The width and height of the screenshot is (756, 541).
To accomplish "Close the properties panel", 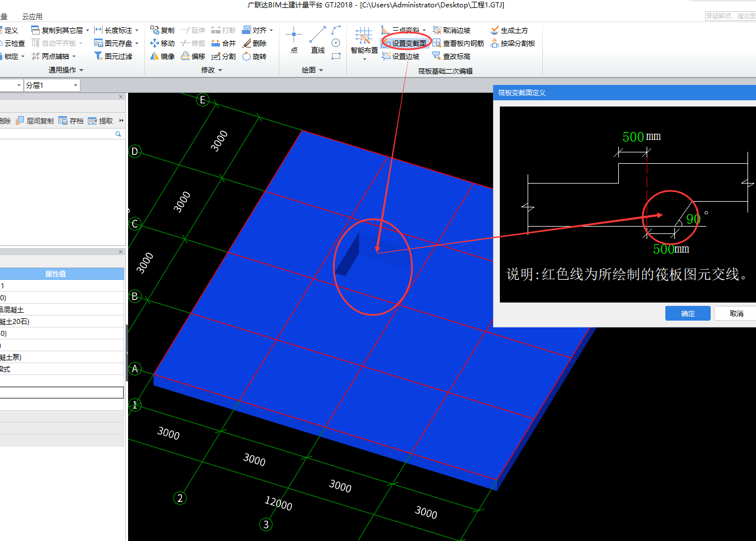I will click(x=121, y=252).
